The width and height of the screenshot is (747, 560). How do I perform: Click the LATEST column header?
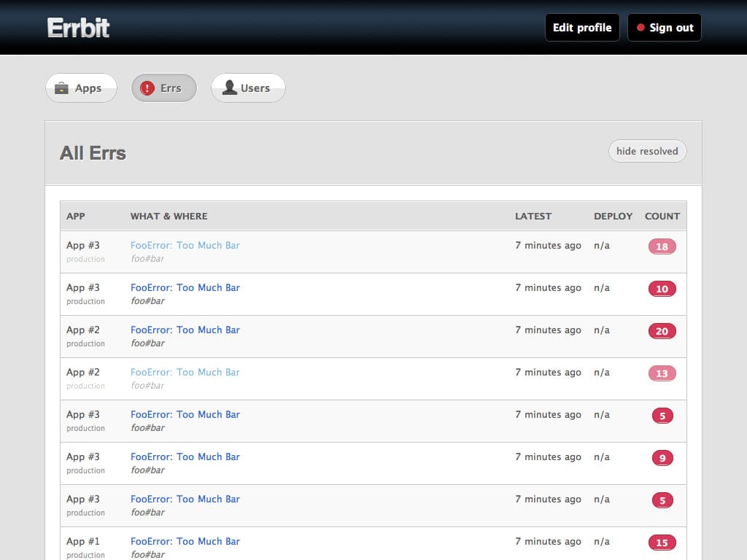click(x=533, y=216)
